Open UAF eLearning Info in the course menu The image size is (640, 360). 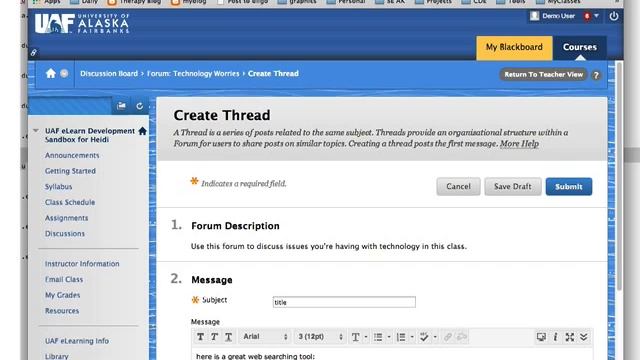click(77, 341)
